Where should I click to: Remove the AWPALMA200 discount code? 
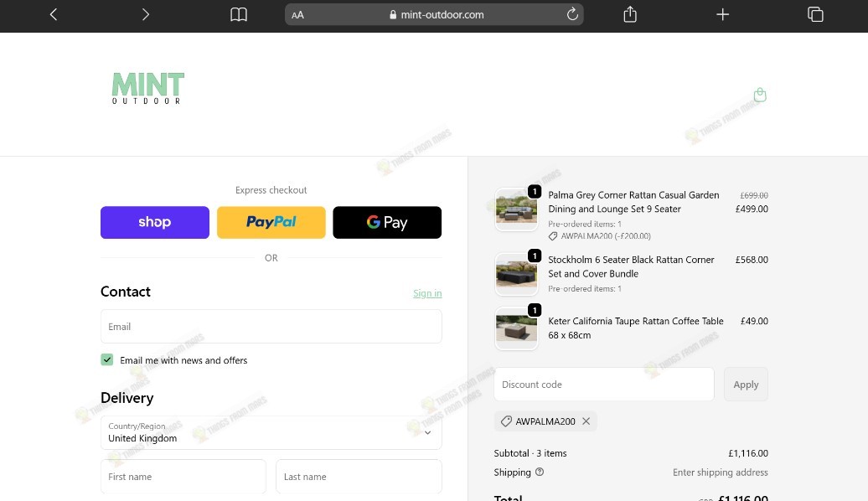(x=586, y=421)
